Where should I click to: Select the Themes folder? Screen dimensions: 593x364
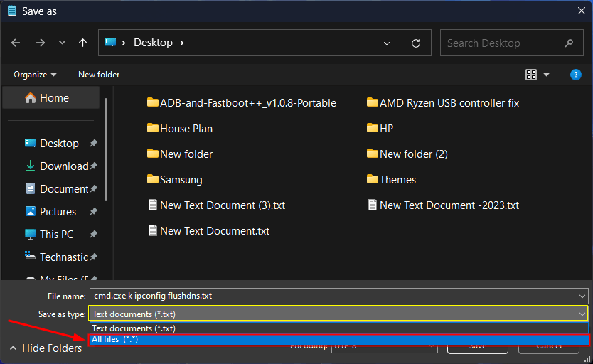coord(392,180)
